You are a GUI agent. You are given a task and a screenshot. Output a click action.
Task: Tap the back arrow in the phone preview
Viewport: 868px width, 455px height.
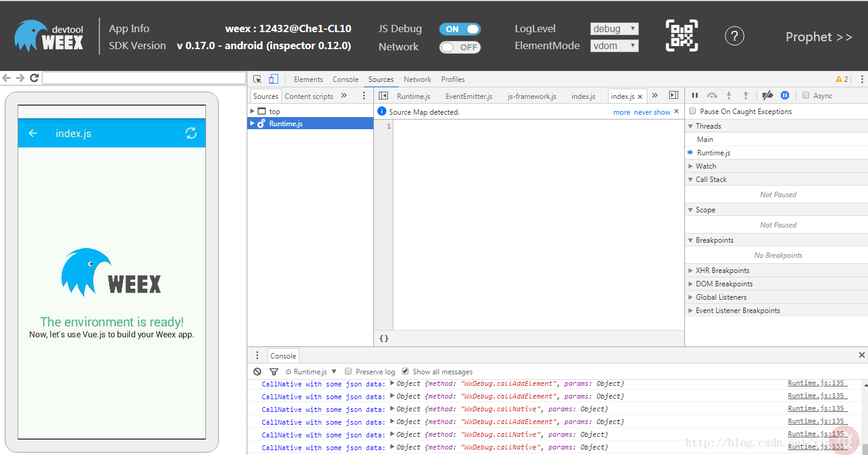33,133
